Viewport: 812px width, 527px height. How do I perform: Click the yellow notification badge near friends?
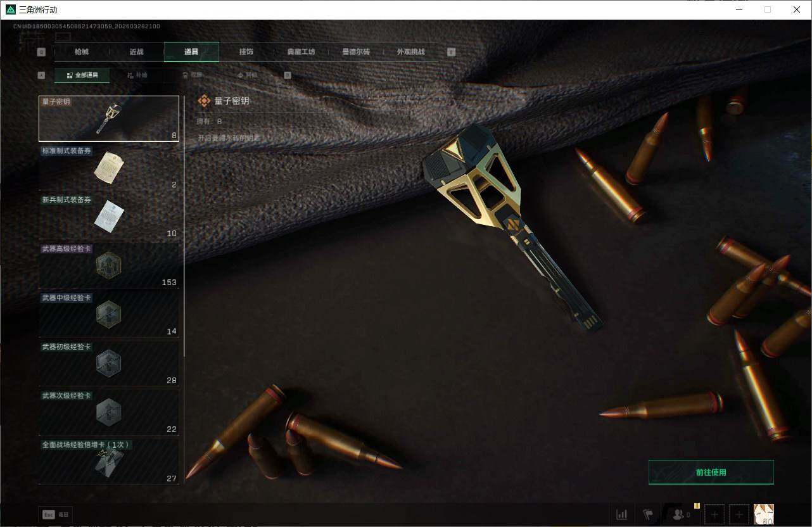(x=697, y=505)
